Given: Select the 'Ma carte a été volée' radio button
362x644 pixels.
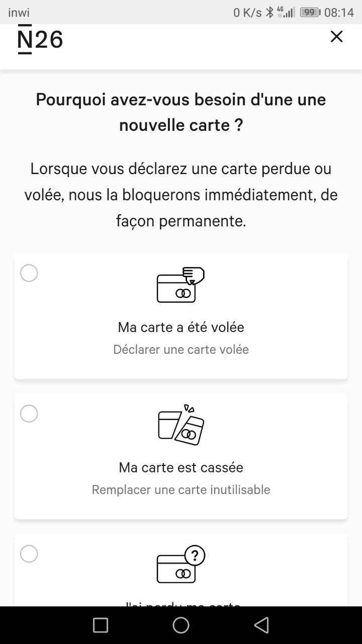Looking at the screenshot, I should pyautogui.click(x=29, y=273).
